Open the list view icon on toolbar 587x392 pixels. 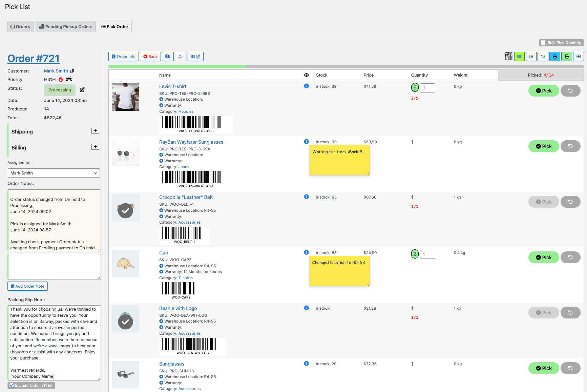[x=531, y=56]
